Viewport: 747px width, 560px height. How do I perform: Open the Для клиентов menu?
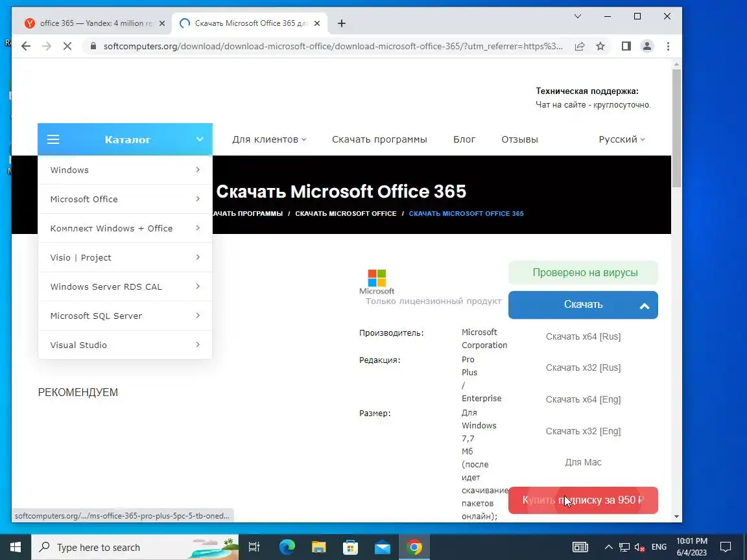tap(269, 139)
